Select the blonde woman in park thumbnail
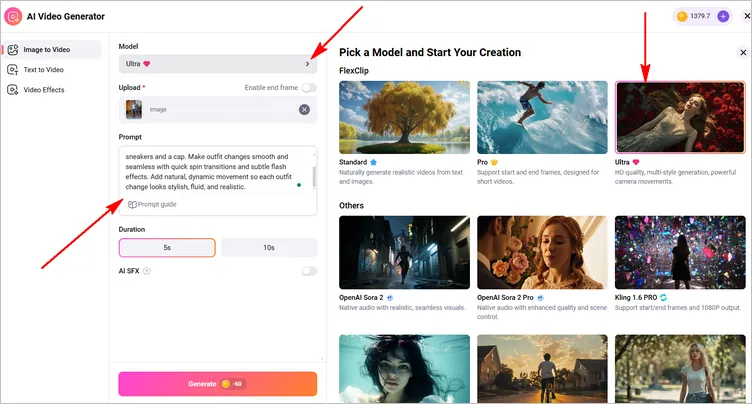The image size is (752, 404). tap(680, 369)
